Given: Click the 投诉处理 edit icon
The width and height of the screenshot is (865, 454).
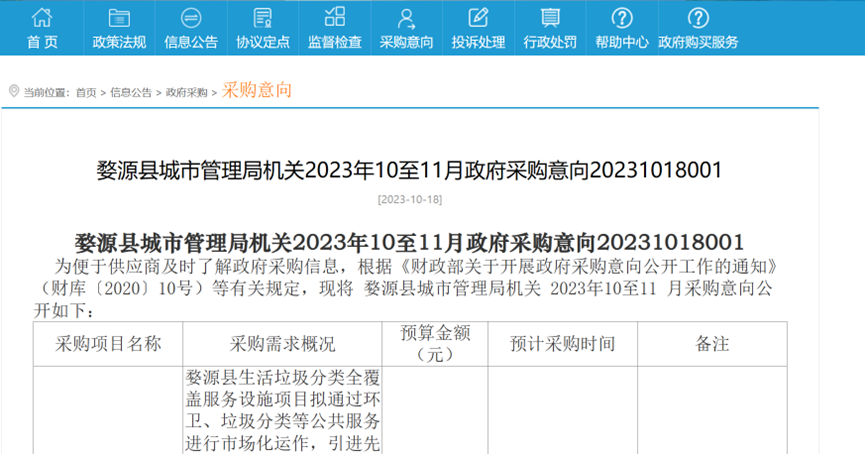Looking at the screenshot, I should (478, 17).
